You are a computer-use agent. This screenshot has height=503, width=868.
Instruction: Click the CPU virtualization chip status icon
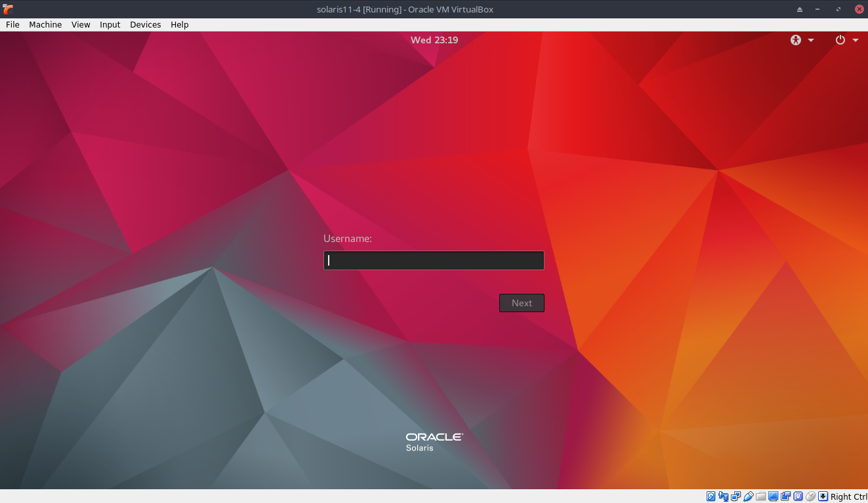pyautogui.click(x=798, y=496)
